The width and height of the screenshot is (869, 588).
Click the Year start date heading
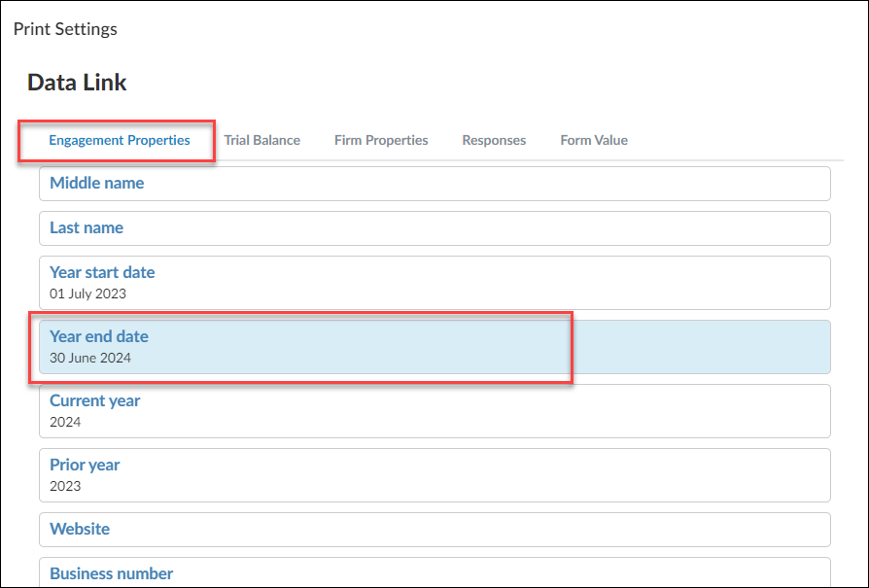[x=102, y=272]
